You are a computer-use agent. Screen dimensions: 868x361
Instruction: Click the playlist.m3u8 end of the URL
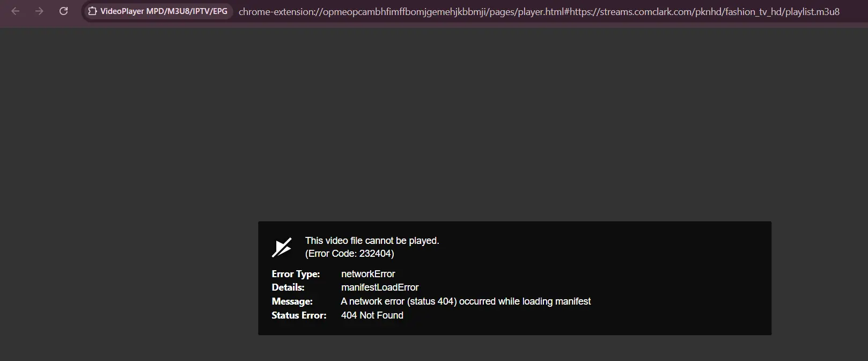point(812,11)
